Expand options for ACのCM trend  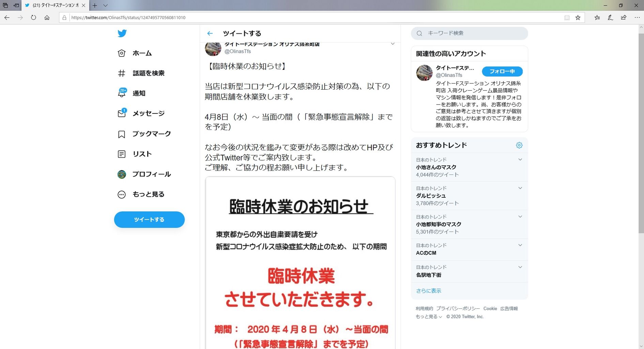pyautogui.click(x=520, y=245)
